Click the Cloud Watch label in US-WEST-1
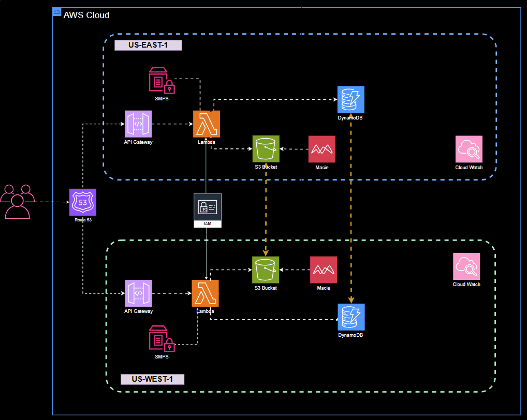527x420 pixels. pos(466,284)
